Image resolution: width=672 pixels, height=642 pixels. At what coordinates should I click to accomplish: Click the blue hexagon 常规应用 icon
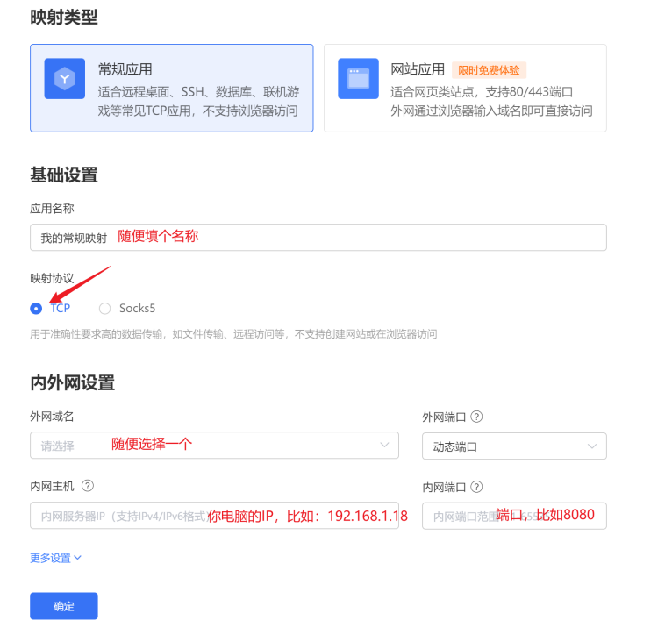(64, 78)
